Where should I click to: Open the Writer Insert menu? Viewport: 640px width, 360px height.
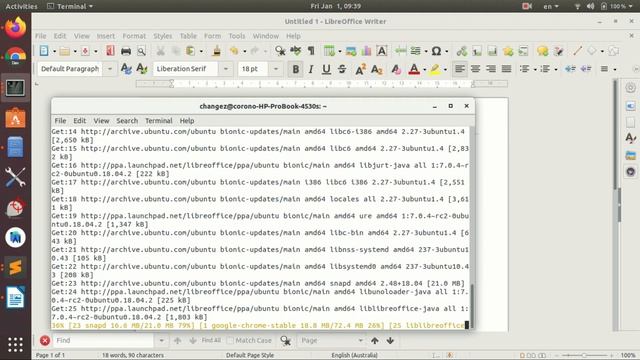click(x=106, y=36)
